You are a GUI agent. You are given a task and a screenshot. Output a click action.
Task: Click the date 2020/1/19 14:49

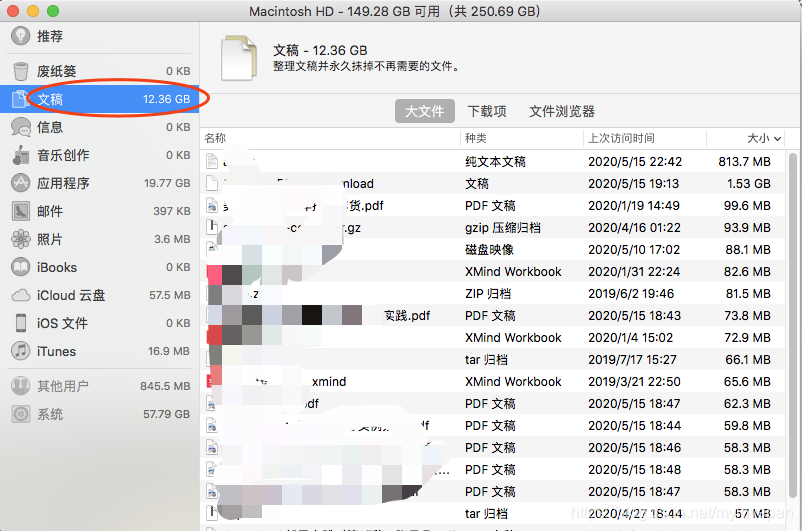click(x=634, y=206)
